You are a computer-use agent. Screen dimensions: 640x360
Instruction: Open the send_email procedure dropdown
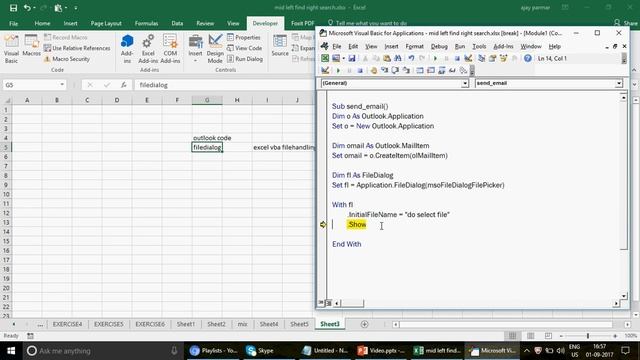(619, 83)
